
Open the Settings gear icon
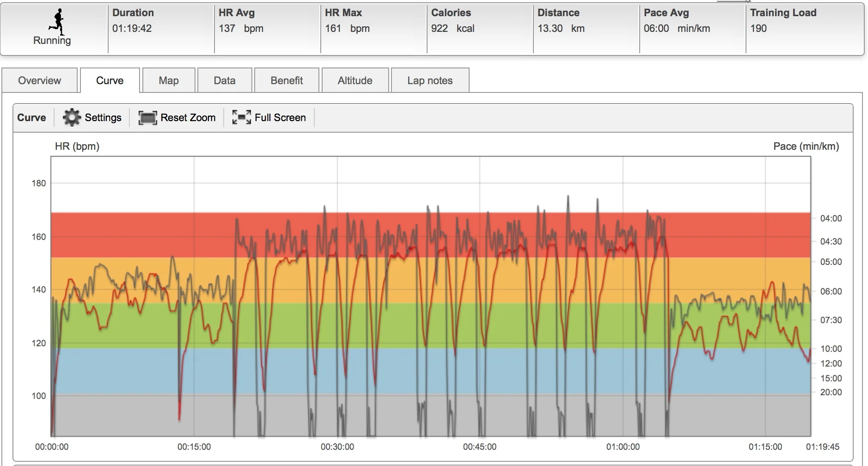point(72,117)
